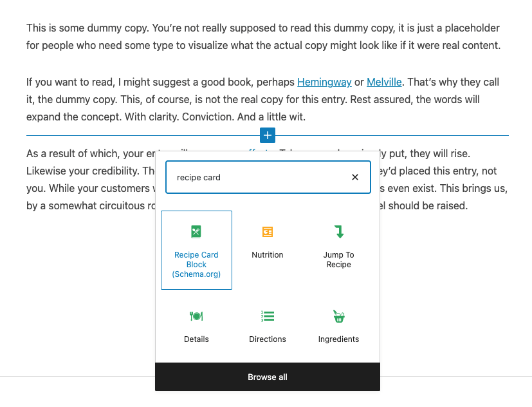Choose the Details block icon

tap(196, 316)
